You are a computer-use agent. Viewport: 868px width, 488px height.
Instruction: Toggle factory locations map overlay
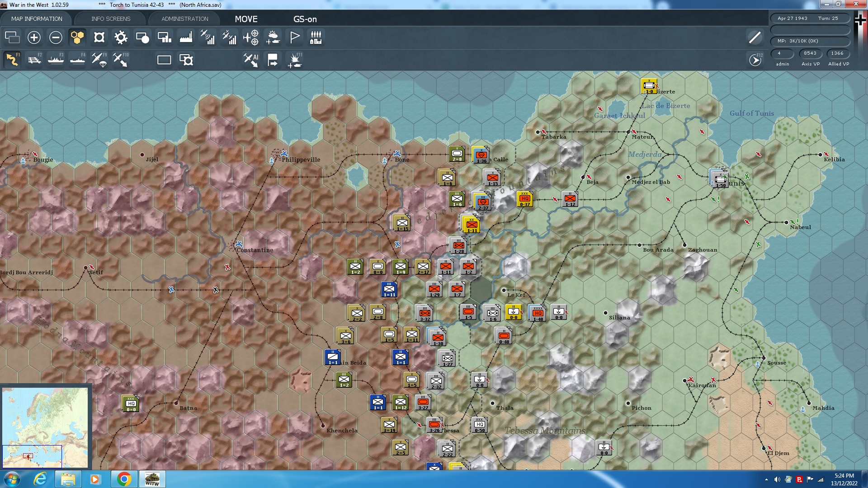click(x=186, y=38)
